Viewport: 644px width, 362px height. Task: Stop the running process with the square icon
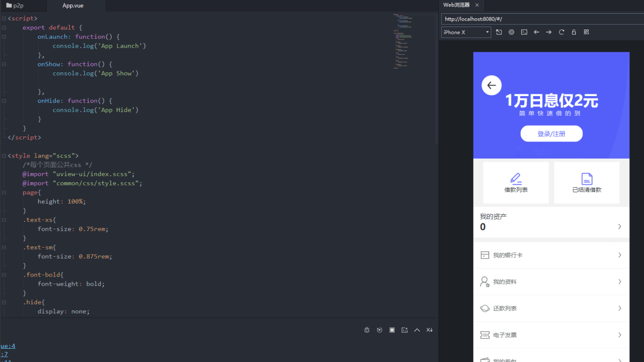point(392,330)
